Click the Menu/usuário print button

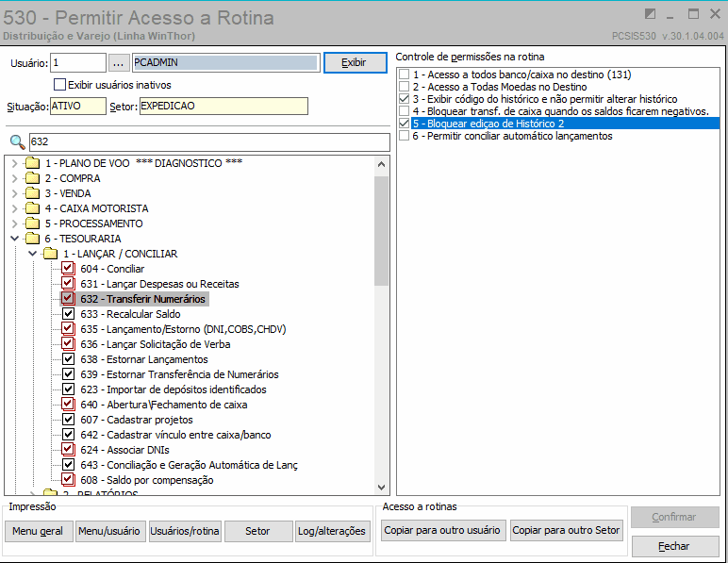(x=110, y=531)
